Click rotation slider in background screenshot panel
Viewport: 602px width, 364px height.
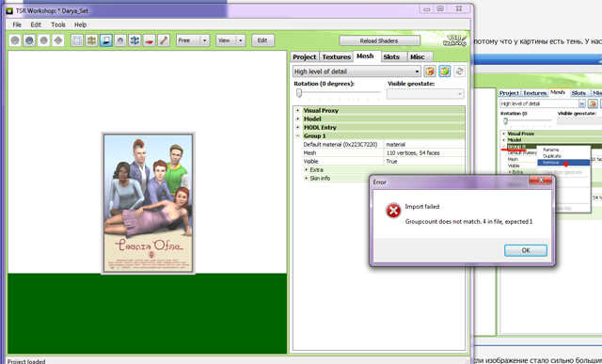pos(506,121)
